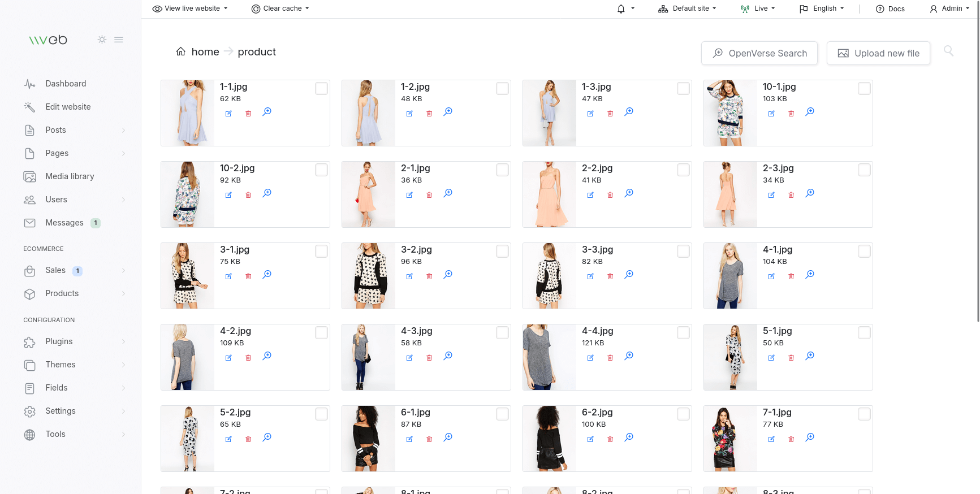
Task: Check the 4-4.jpg selection box
Action: 683,333
